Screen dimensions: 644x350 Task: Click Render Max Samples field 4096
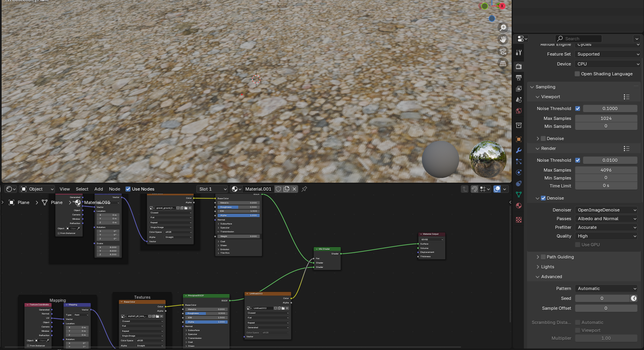tap(606, 170)
